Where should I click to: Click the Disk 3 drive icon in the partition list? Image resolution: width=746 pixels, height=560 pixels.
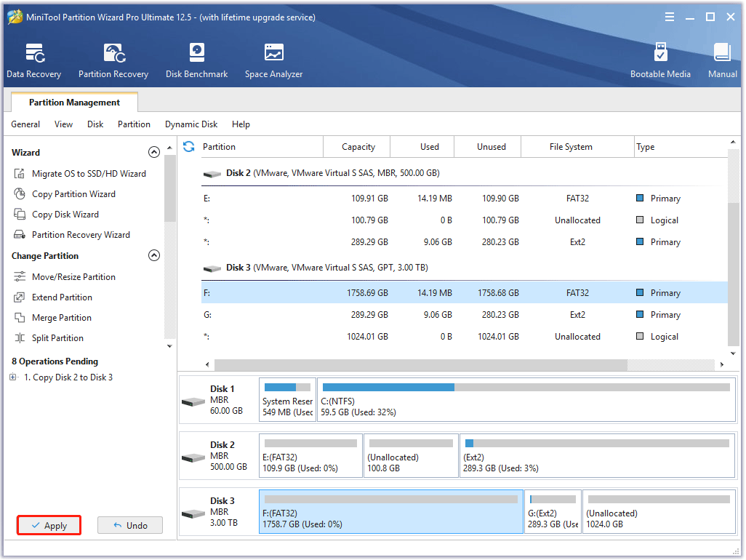pyautogui.click(x=212, y=268)
